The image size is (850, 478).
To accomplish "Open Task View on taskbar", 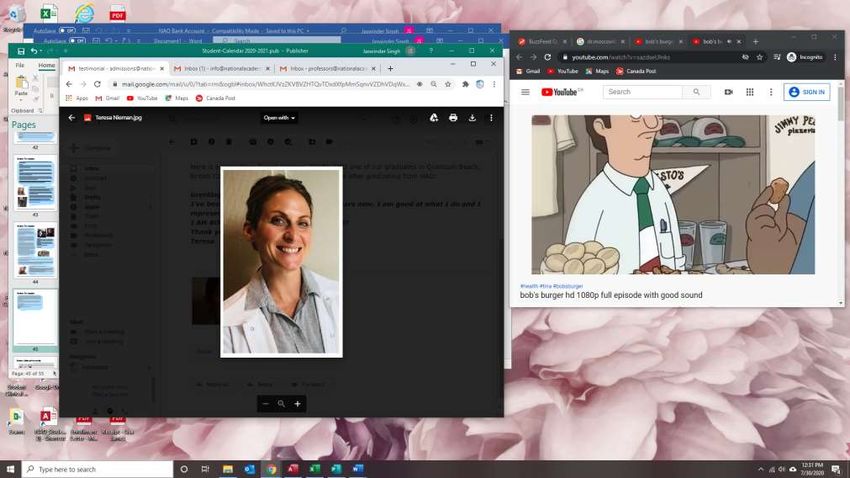I will pos(205,469).
